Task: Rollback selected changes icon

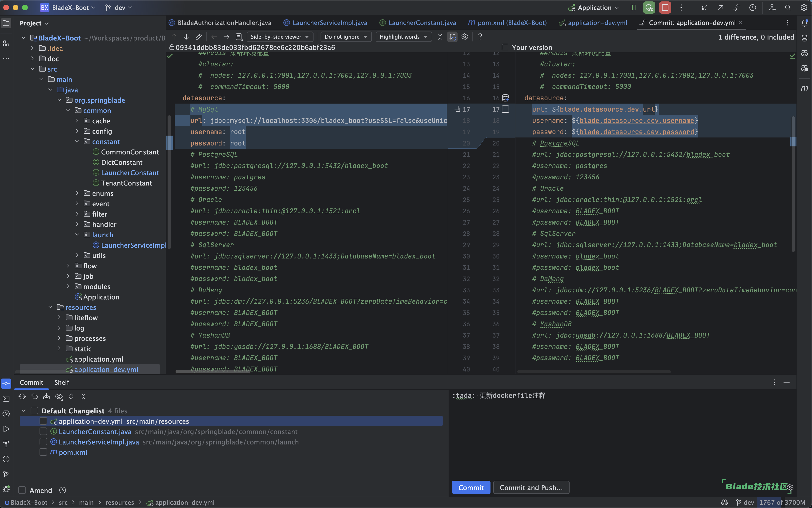Action: [x=34, y=396]
